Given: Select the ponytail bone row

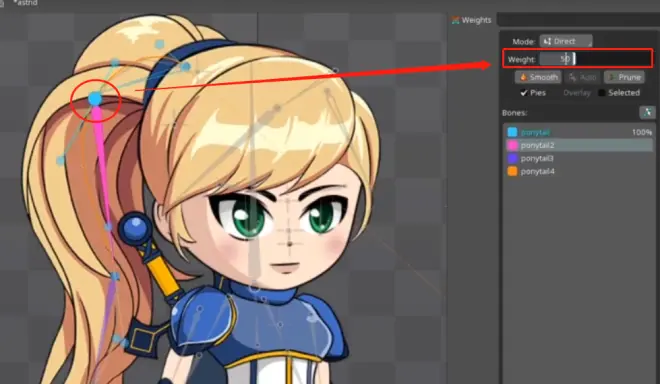Looking at the screenshot, I should [x=579, y=132].
